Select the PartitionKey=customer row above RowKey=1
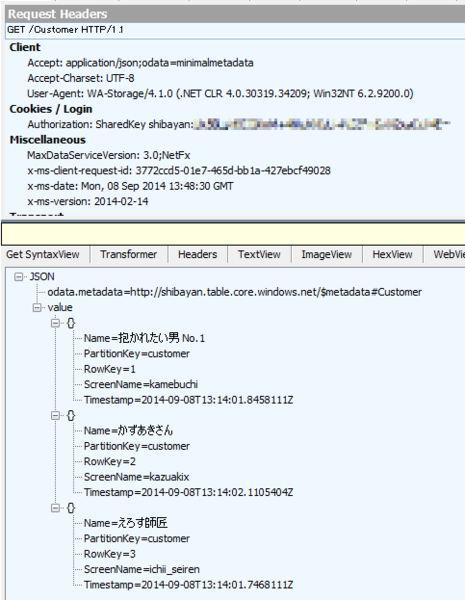This screenshot has width=465, height=600. [x=137, y=354]
